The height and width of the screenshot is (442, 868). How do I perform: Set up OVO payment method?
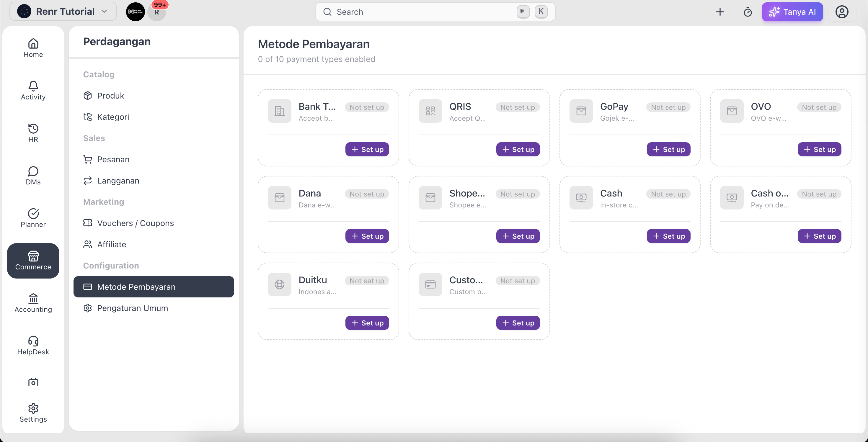point(819,150)
